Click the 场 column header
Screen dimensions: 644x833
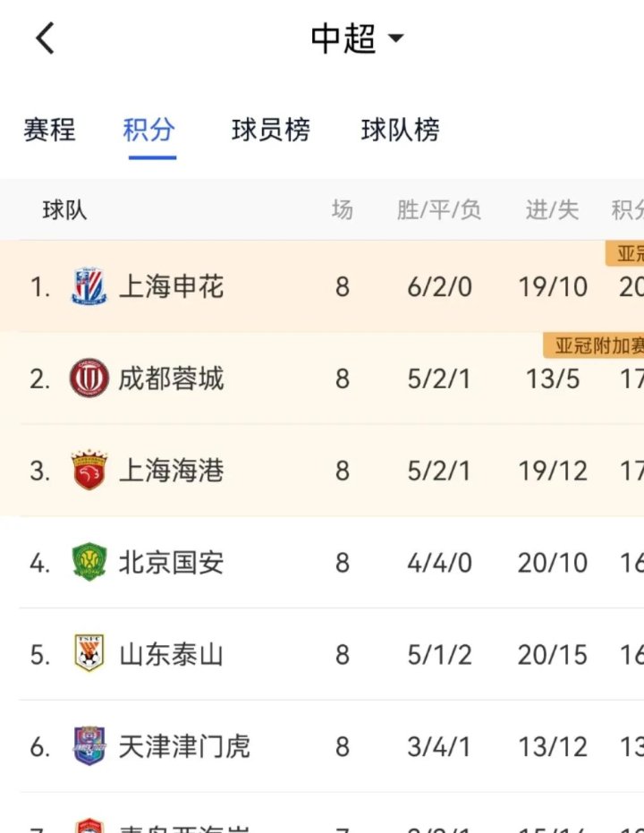click(343, 209)
